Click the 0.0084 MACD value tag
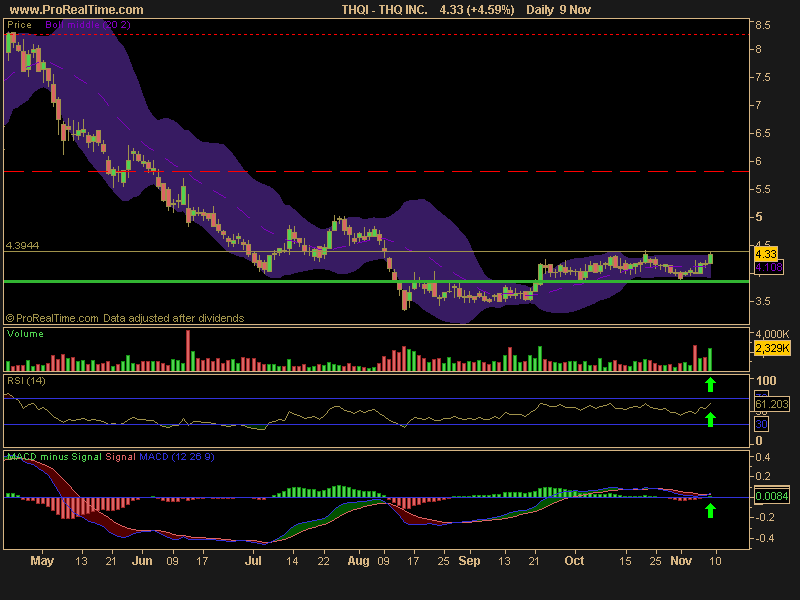Screen dimensions: 800x600 [x=771, y=496]
